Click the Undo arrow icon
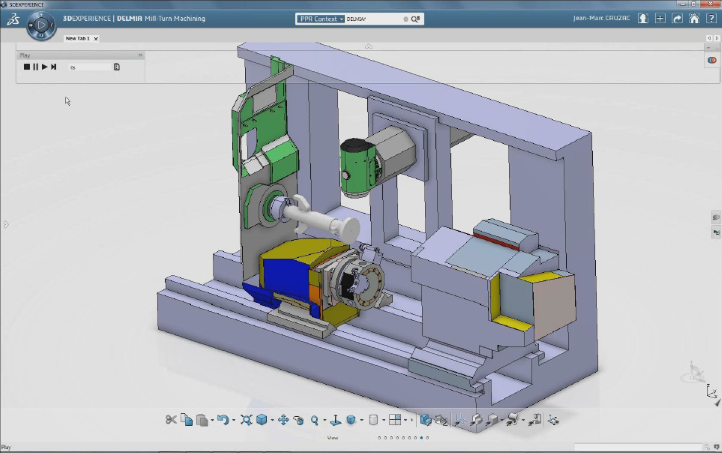722x453 pixels. click(222, 420)
